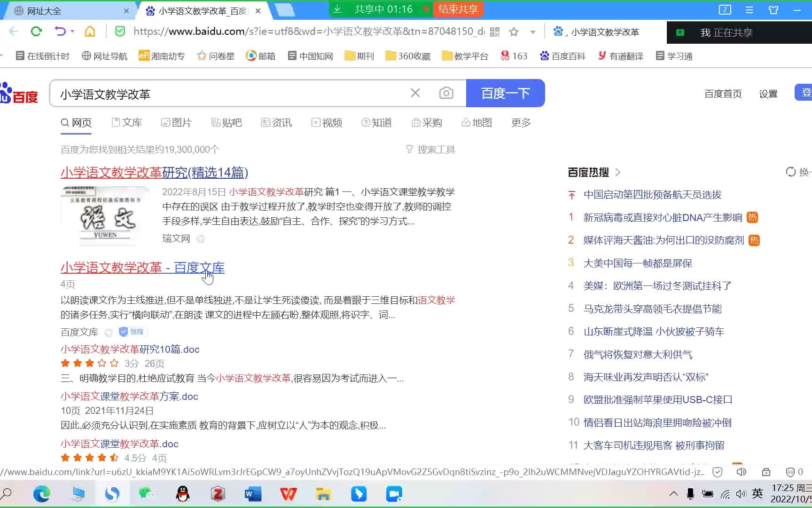The image size is (812, 508).
Task: Open 小学语文教学改革 - 百度文库 result
Action: tap(142, 268)
